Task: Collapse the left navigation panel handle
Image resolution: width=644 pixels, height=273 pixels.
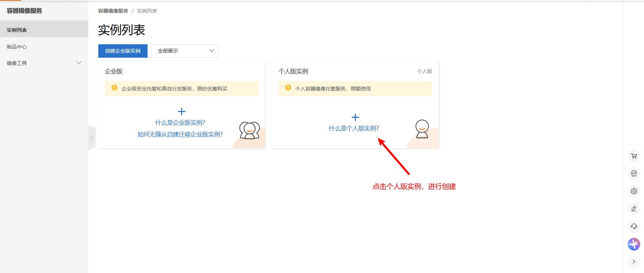Action: [x=92, y=138]
